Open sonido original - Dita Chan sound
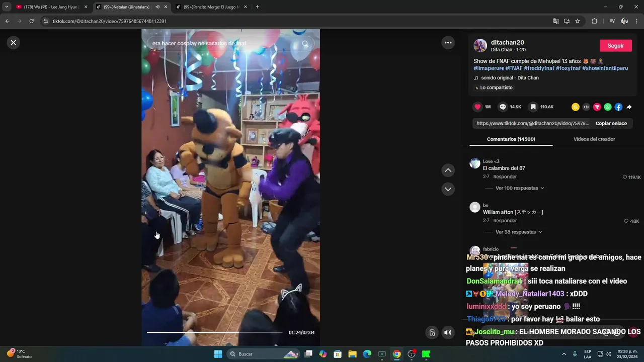Viewport: 644px width, 362px height. tap(510, 78)
